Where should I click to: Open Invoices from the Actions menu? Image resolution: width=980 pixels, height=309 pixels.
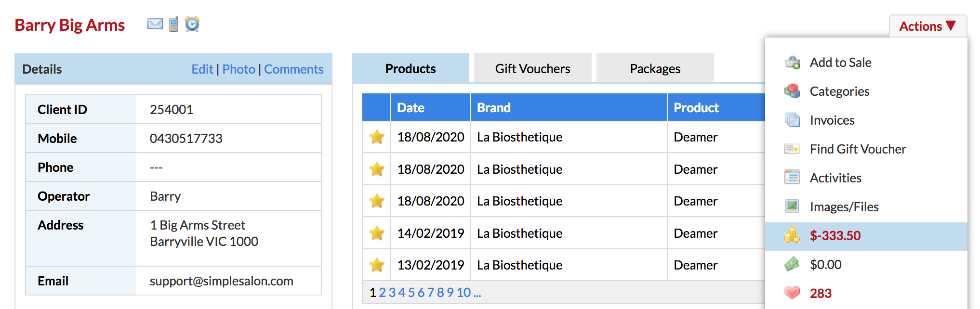(866, 120)
